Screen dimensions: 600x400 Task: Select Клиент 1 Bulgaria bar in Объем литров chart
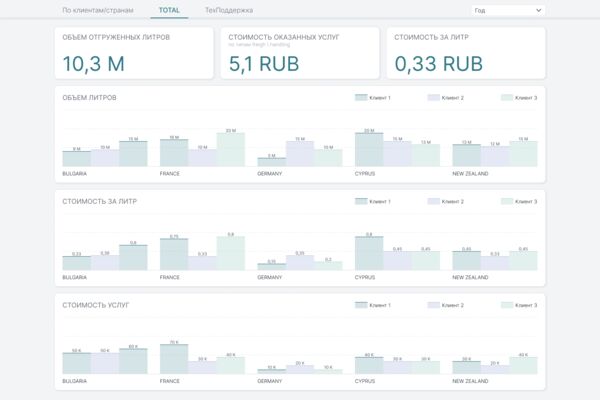click(x=77, y=159)
